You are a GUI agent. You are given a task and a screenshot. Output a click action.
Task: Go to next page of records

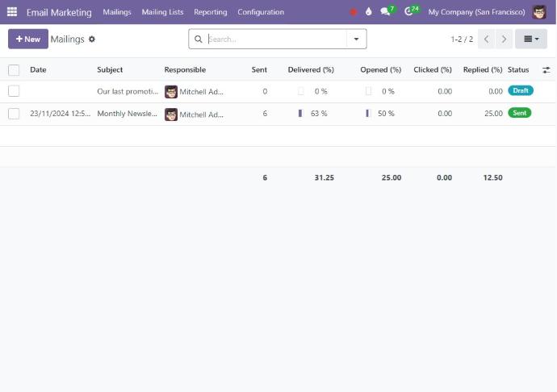click(504, 40)
